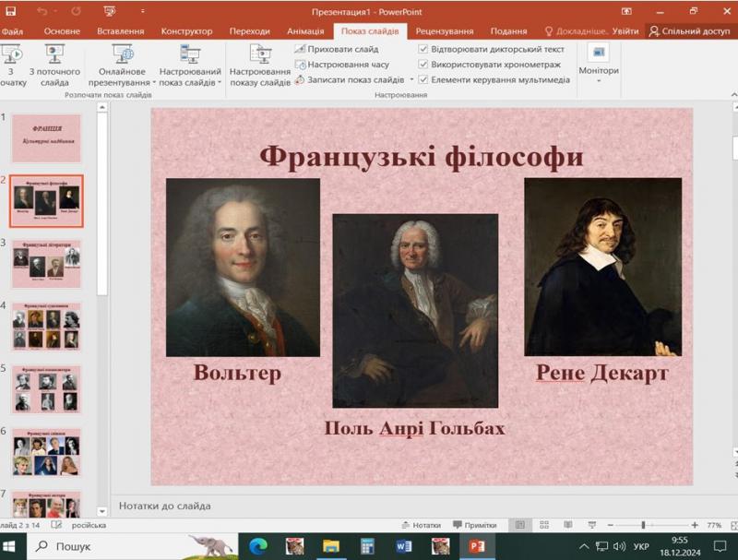Open the Монітори dropdown
This screenshot has width=738, height=560.
(599, 64)
